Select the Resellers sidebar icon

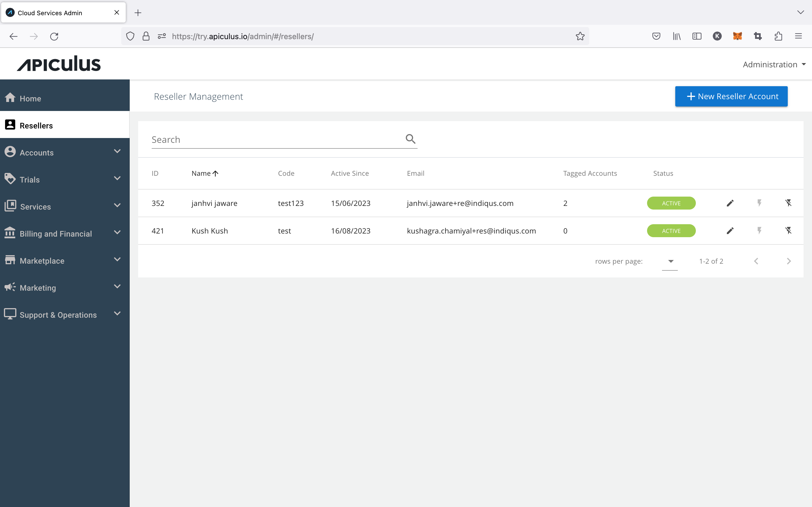click(x=10, y=124)
